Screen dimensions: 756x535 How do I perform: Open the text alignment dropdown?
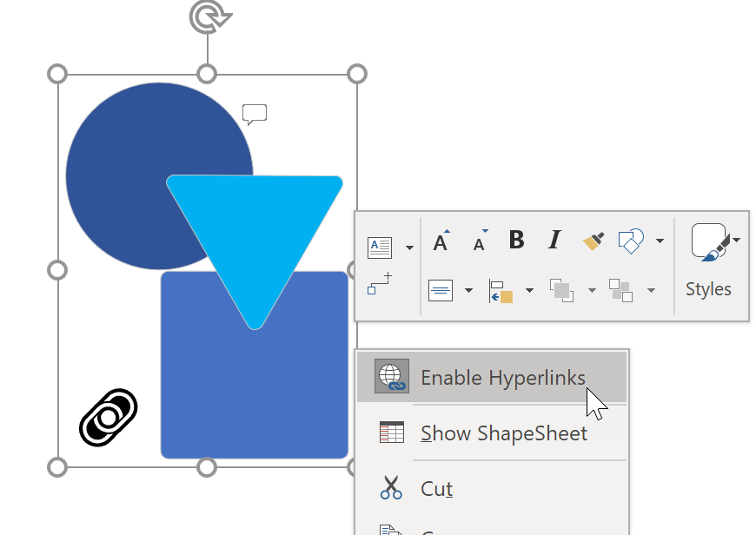coord(468,288)
